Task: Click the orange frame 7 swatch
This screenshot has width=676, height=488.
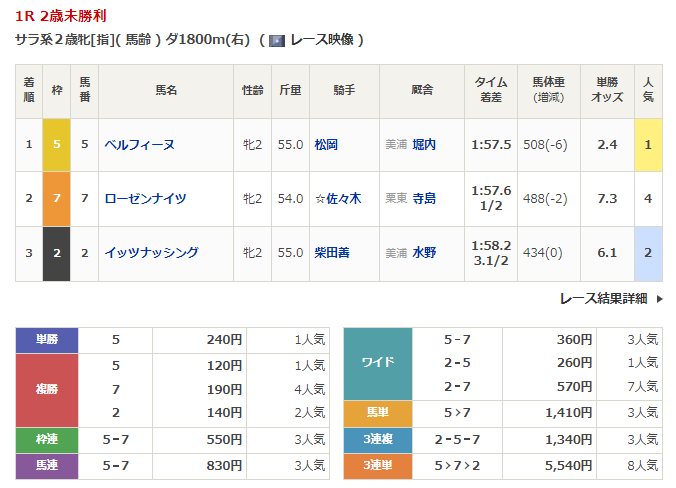Action: [x=56, y=198]
